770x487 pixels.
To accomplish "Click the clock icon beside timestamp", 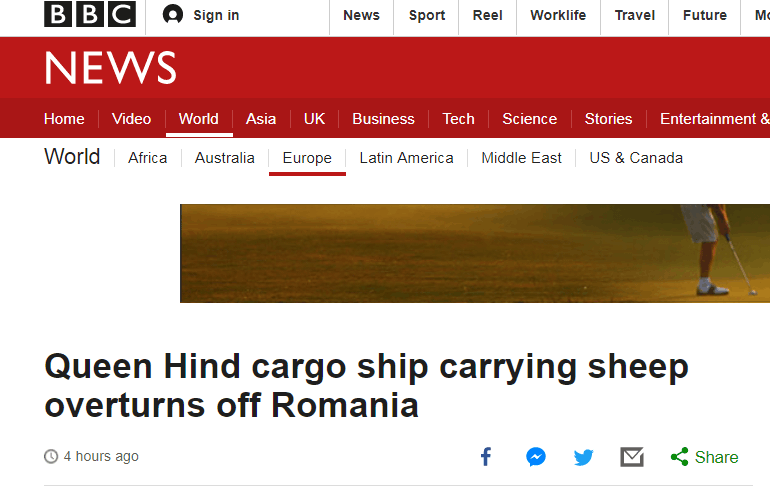I will click(x=51, y=457).
